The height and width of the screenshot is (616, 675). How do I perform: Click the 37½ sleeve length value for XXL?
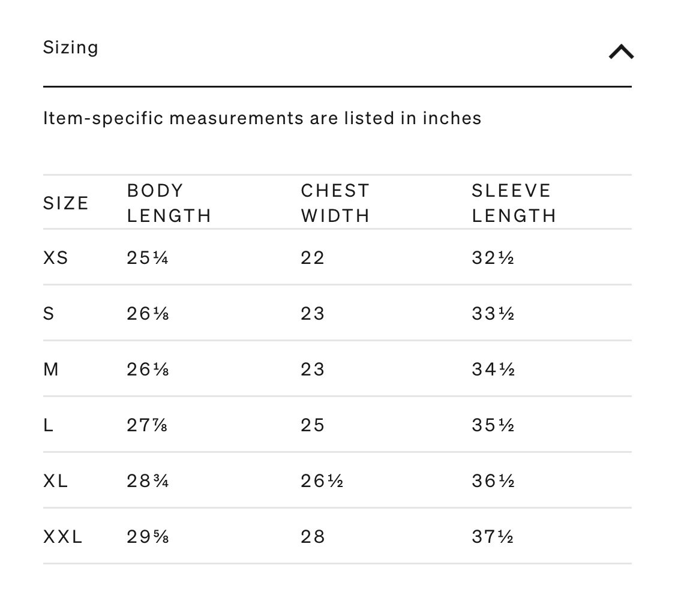coord(493,537)
